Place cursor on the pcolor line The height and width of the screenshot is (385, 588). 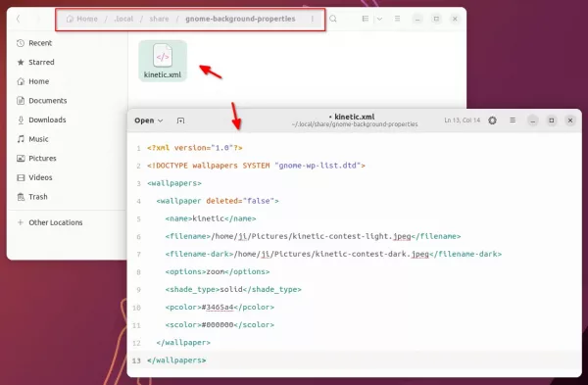point(220,307)
